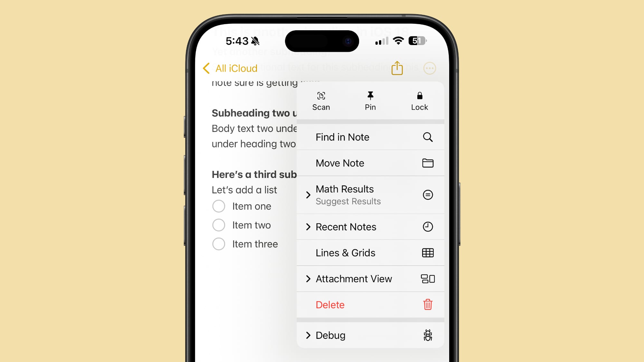Viewport: 644px width, 362px height.
Task: Tap the overflow three-dot menu icon
Action: 429,68
